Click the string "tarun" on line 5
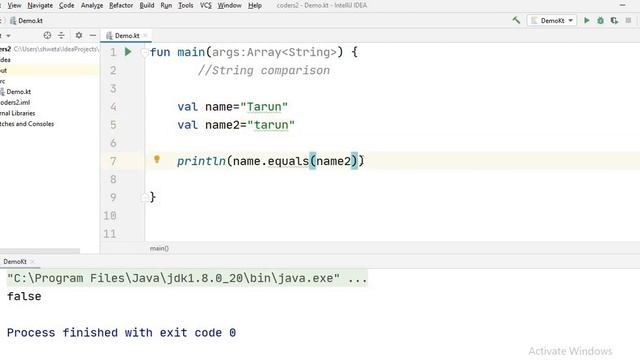This screenshot has height=360, width=640. [271, 125]
